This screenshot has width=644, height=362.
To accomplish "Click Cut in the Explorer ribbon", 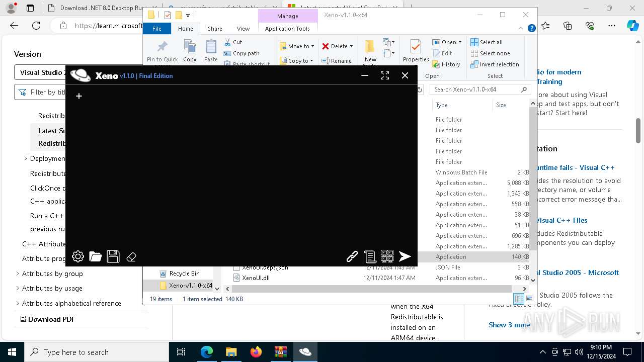I will [233, 42].
